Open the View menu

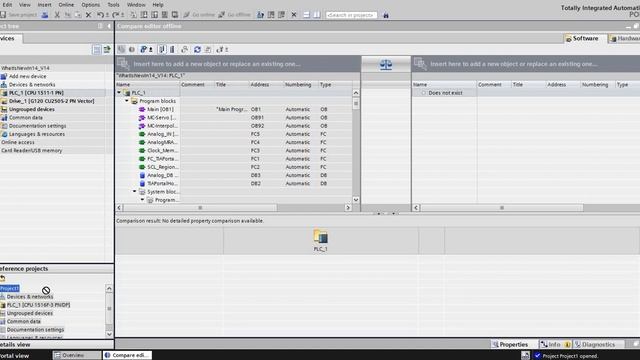coord(24,4)
